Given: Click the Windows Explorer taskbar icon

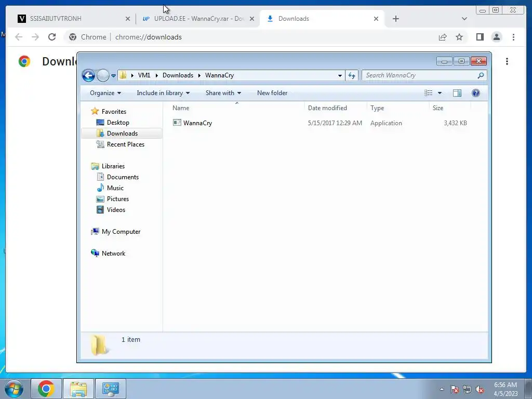Looking at the screenshot, I should (x=78, y=389).
